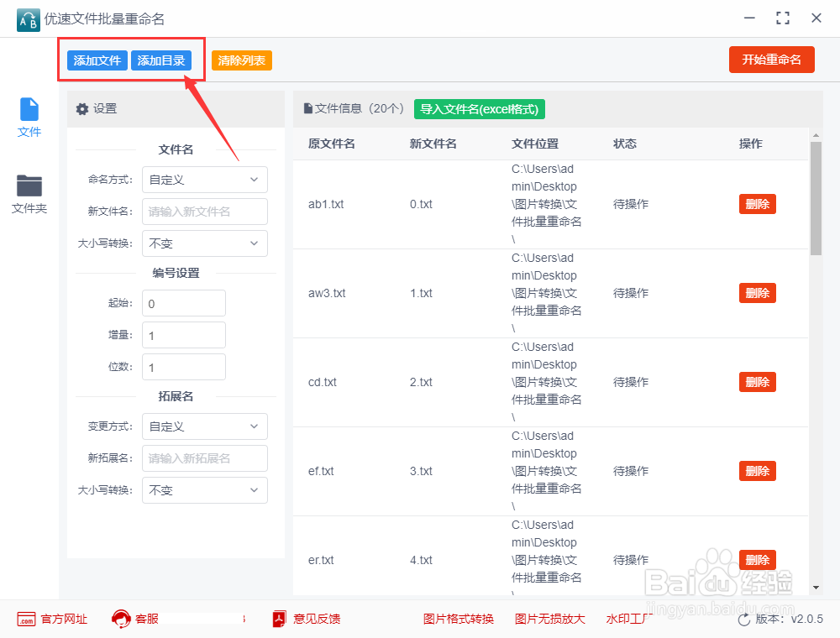
Task: Open the filename 大小写转换 dropdown
Action: click(205, 243)
